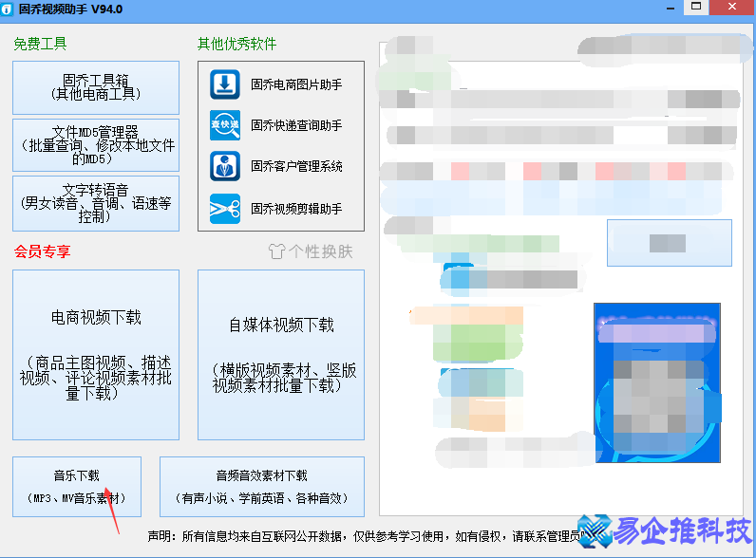Open the 固乔视频剪辑助手 text link

[296, 209]
